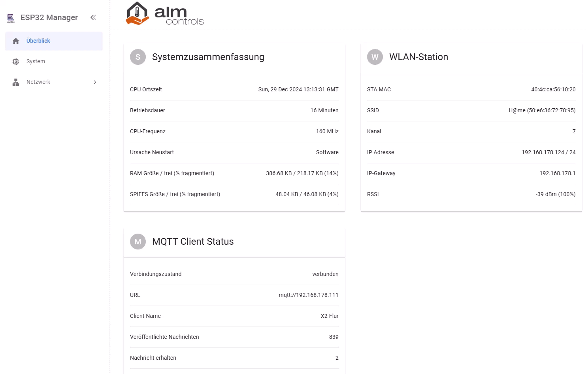Select MQTT URL mqtt://192.168.178.111
This screenshot has width=588, height=374.
pos(309,295)
